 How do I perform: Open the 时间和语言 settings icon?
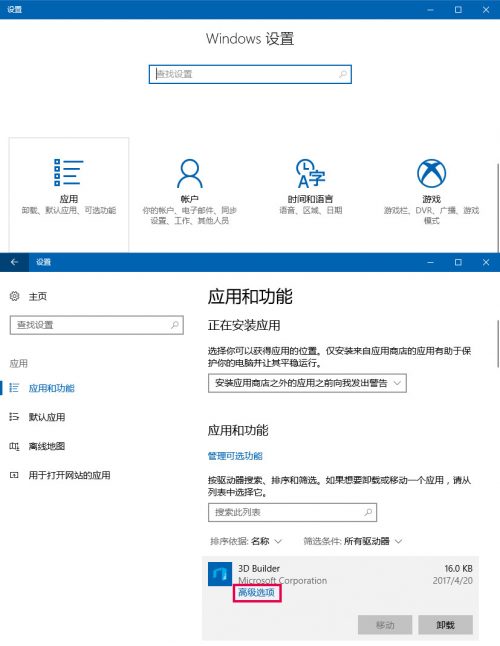(x=310, y=173)
